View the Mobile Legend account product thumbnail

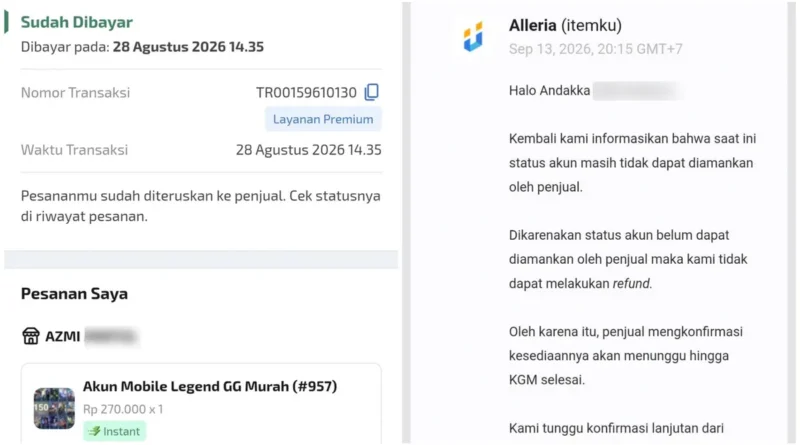click(x=54, y=408)
